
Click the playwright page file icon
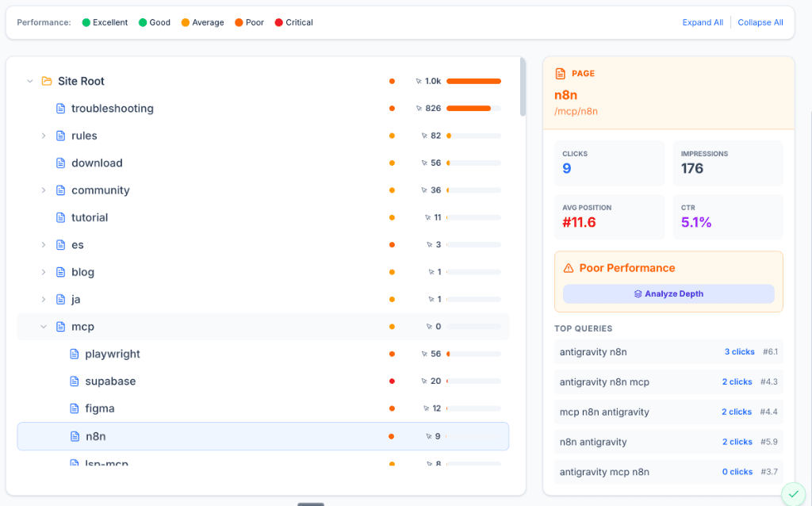tap(75, 355)
